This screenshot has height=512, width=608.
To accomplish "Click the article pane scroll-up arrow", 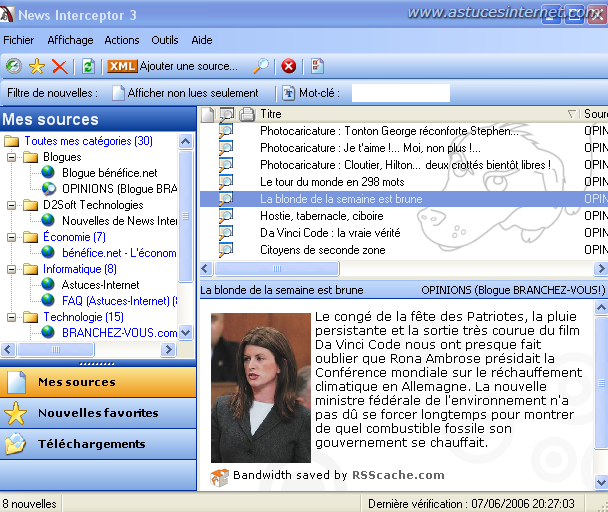I will pyautogui.click(x=601, y=308).
